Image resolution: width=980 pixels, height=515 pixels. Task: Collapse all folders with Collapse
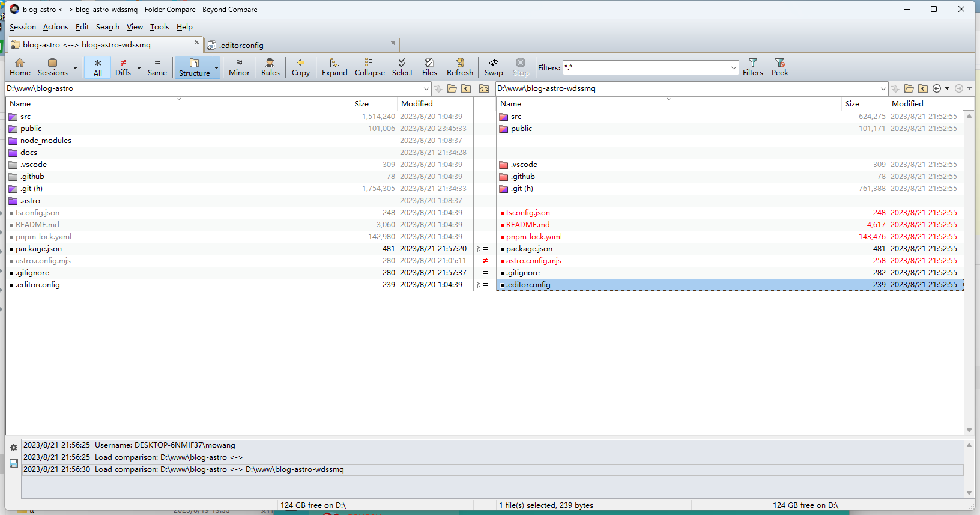coord(370,67)
